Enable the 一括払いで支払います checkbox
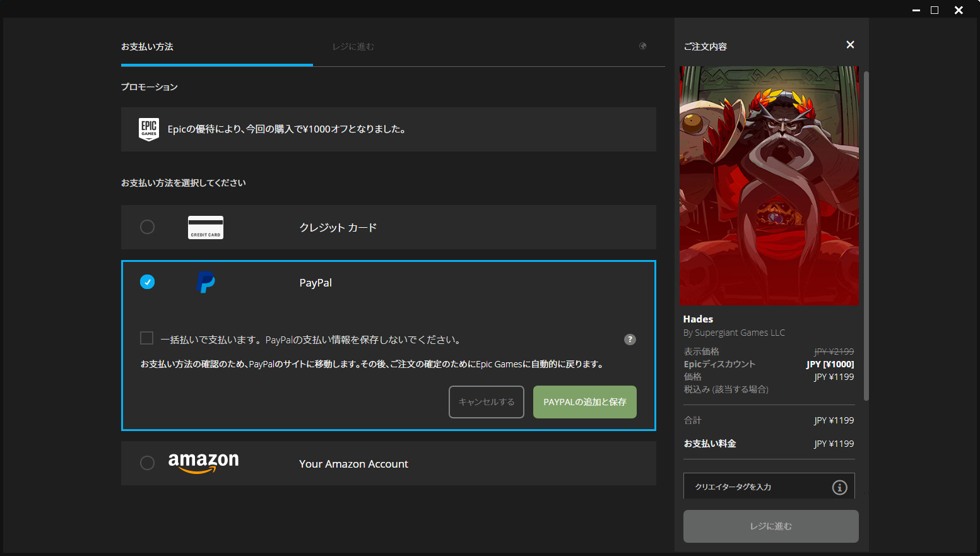The height and width of the screenshot is (556, 980). pyautogui.click(x=147, y=338)
